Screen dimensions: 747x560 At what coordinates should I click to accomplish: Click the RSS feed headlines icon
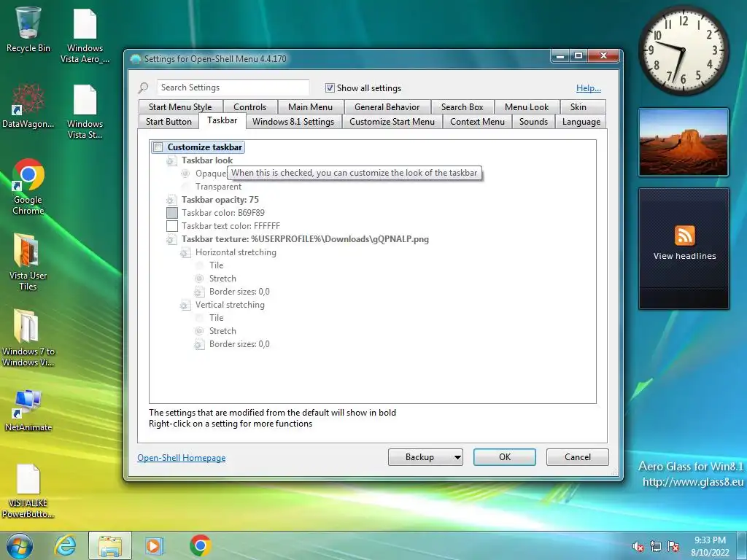click(684, 236)
